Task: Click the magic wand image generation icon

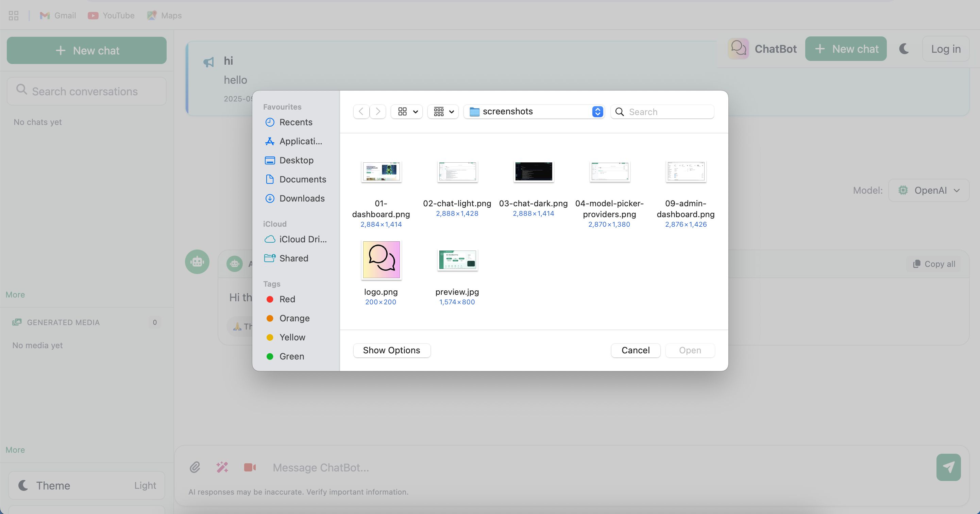Action: click(x=222, y=467)
